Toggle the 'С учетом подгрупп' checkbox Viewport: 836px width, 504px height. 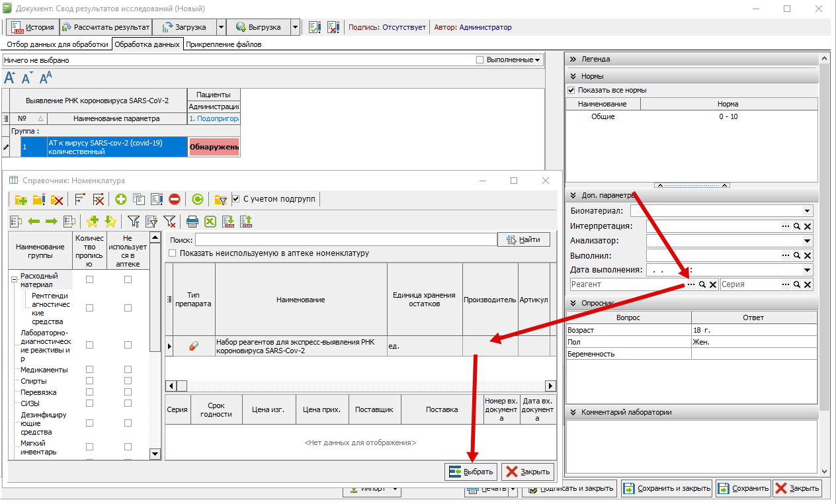tap(236, 198)
